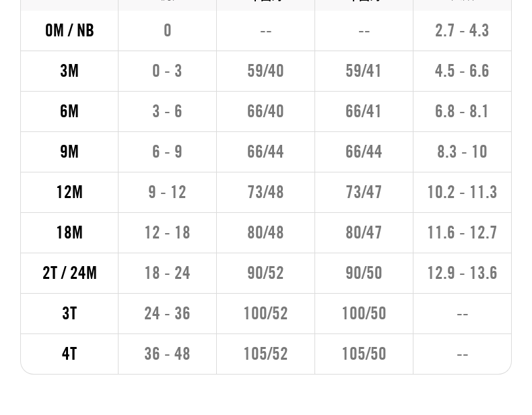The width and height of the screenshot is (532, 415).
Task: Select the 66/41 measurement cell
Action: coord(364,111)
